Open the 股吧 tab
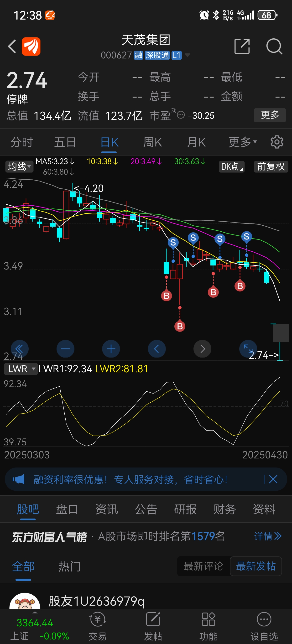The image size is (292, 644). coord(28,509)
